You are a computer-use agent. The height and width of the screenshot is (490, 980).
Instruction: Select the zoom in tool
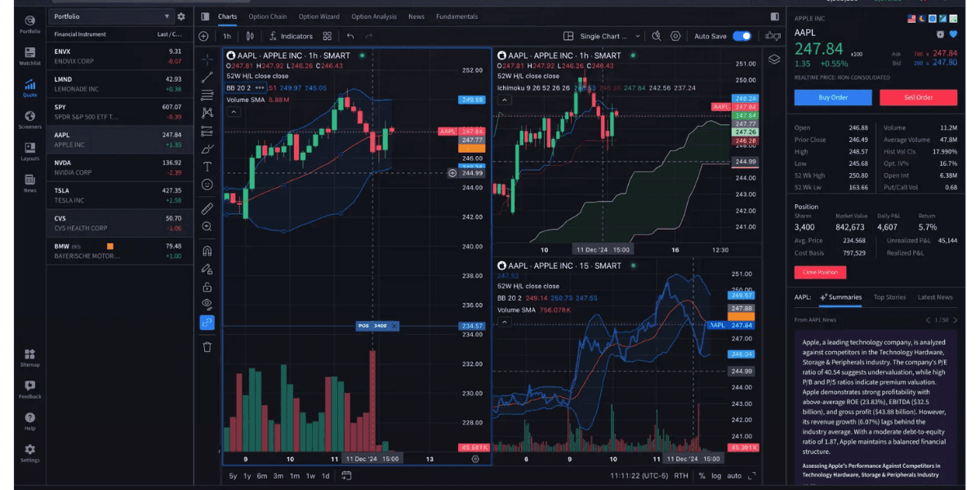[207, 226]
